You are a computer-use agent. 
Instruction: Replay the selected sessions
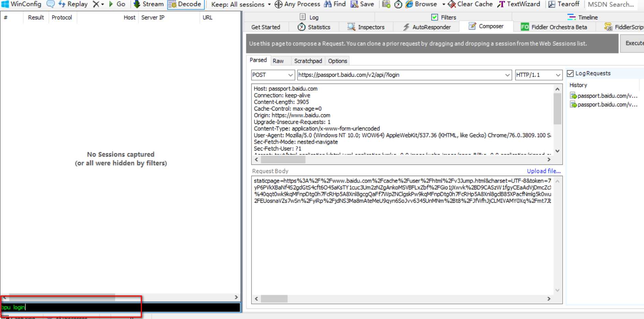(x=73, y=4)
